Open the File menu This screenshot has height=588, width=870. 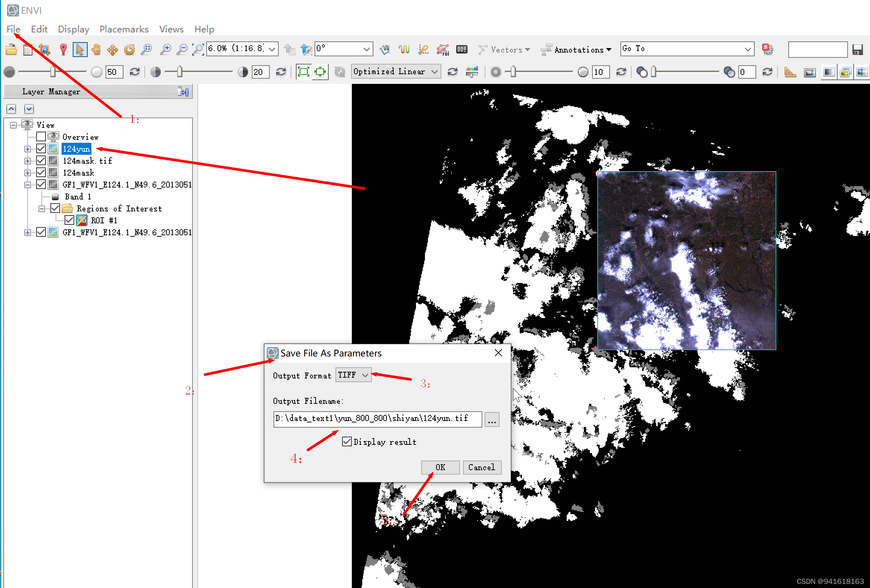pyautogui.click(x=13, y=29)
